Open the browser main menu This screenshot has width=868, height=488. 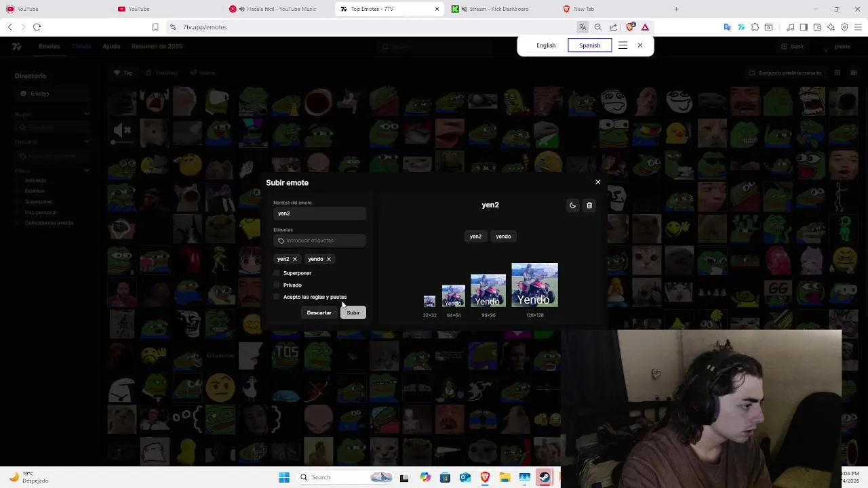pos(858,27)
